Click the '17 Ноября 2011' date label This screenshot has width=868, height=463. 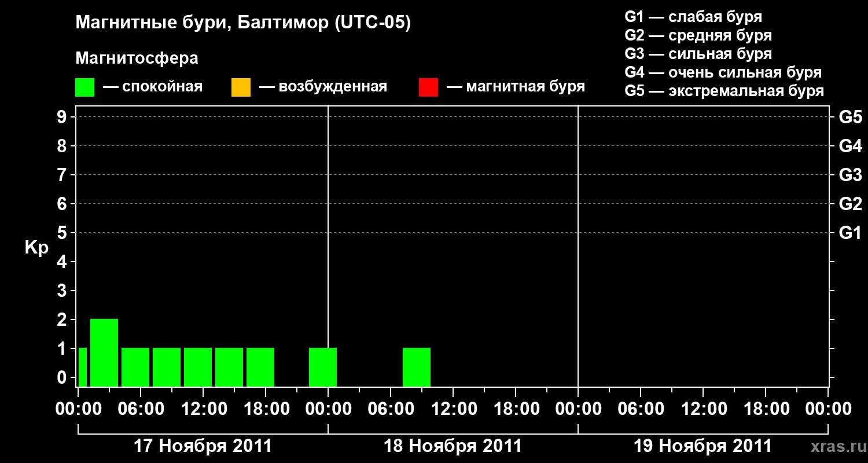pos(203,446)
